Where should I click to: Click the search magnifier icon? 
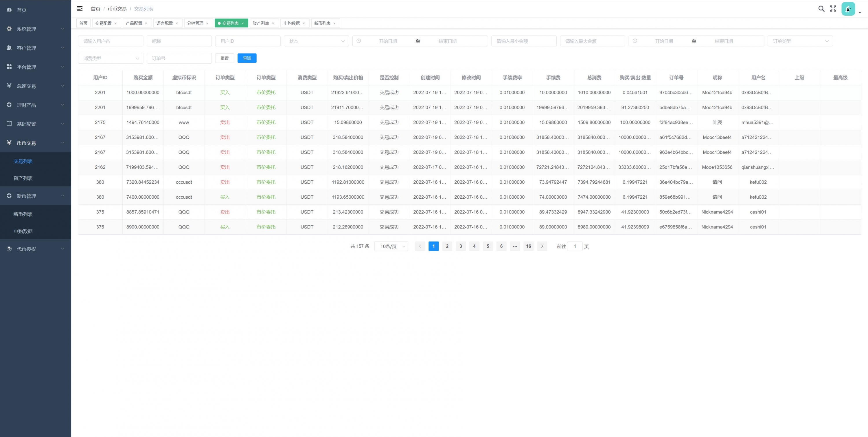pos(821,9)
